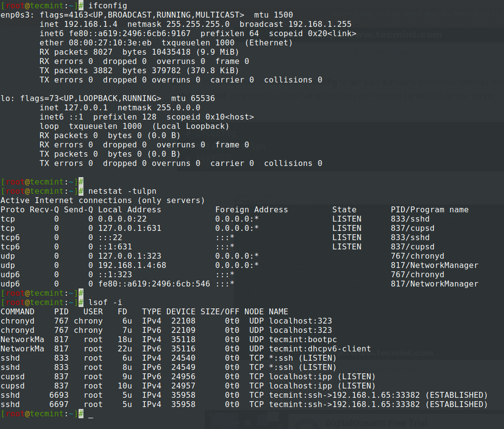Click the DEVICE column header in lsof output

click(x=181, y=311)
